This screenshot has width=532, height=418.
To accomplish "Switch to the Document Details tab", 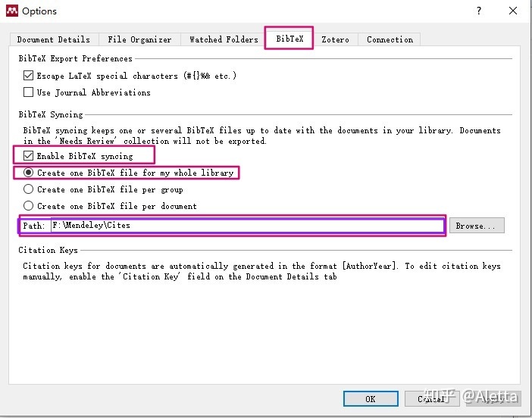I will (54, 39).
